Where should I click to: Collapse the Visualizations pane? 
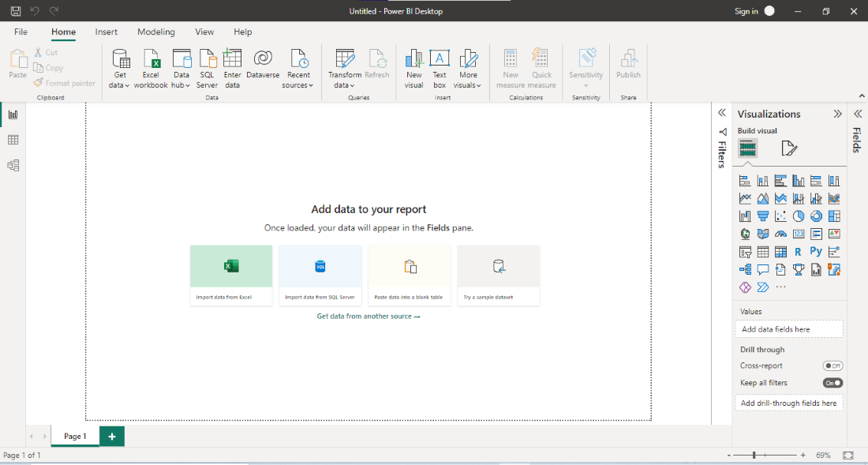(x=837, y=114)
